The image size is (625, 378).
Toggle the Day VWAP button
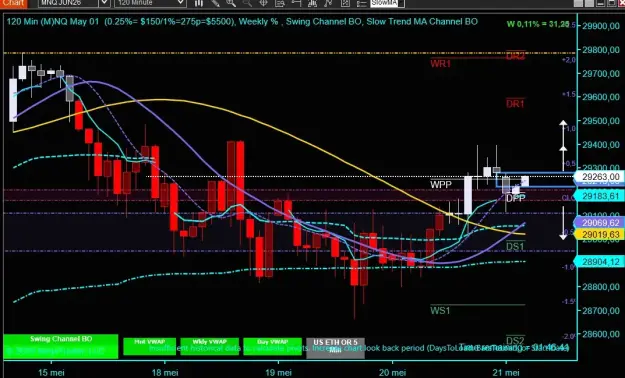point(273,346)
